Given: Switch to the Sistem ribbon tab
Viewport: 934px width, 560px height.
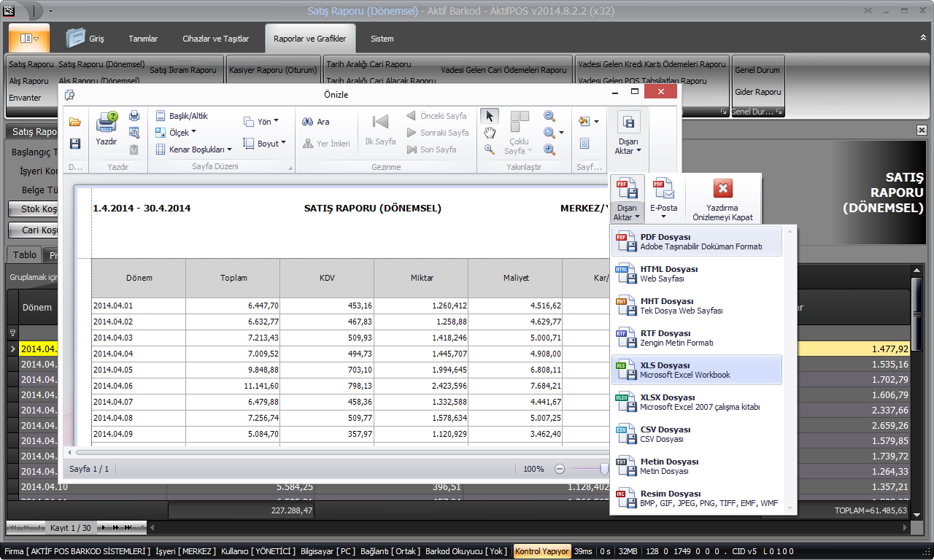Looking at the screenshot, I should point(382,39).
